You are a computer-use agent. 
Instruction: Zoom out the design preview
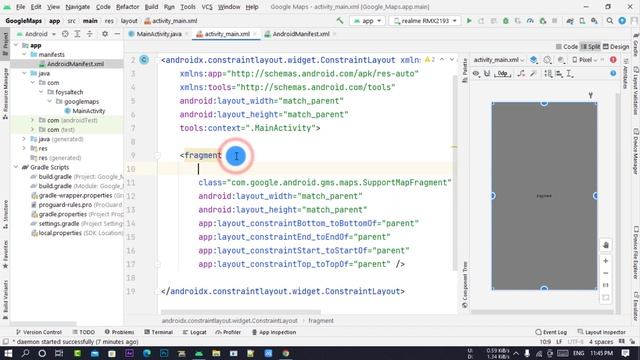tap(606, 273)
